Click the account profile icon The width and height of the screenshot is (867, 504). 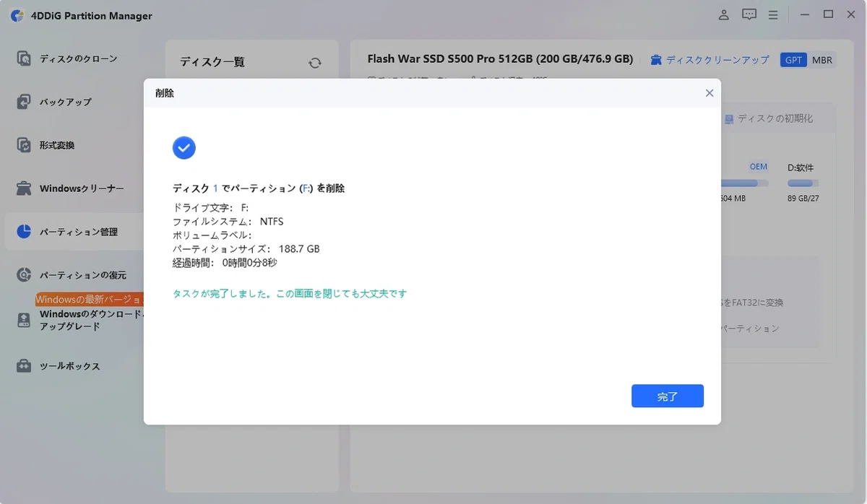pyautogui.click(x=725, y=14)
